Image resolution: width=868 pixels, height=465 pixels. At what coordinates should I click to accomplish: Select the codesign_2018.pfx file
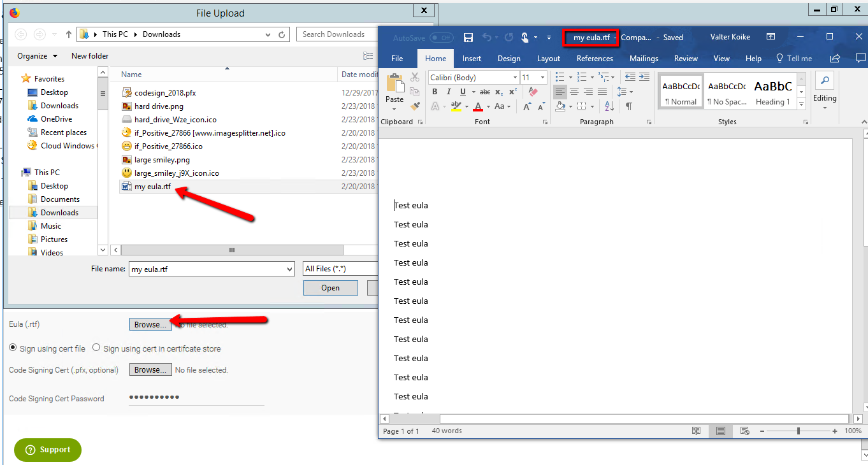[164, 93]
